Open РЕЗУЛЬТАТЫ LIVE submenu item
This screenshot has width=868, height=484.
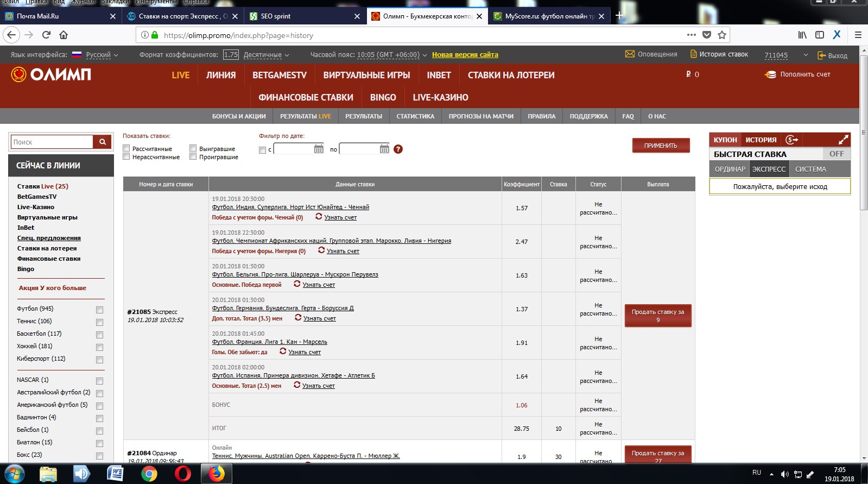pos(306,116)
